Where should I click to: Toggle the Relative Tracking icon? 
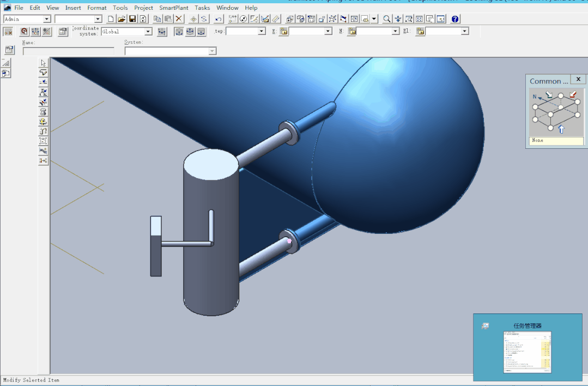46,32
